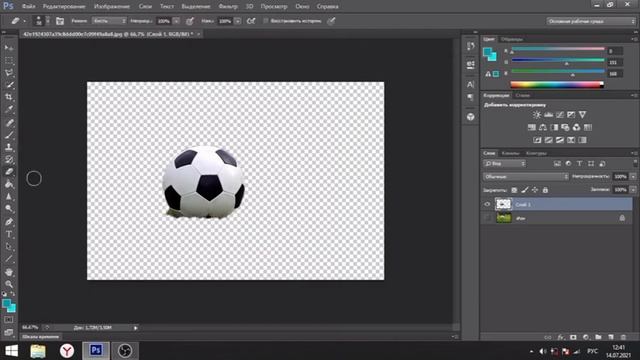Screen dimensions: 640x360
Task: Select the Paint Bucket tool
Action: point(9,184)
